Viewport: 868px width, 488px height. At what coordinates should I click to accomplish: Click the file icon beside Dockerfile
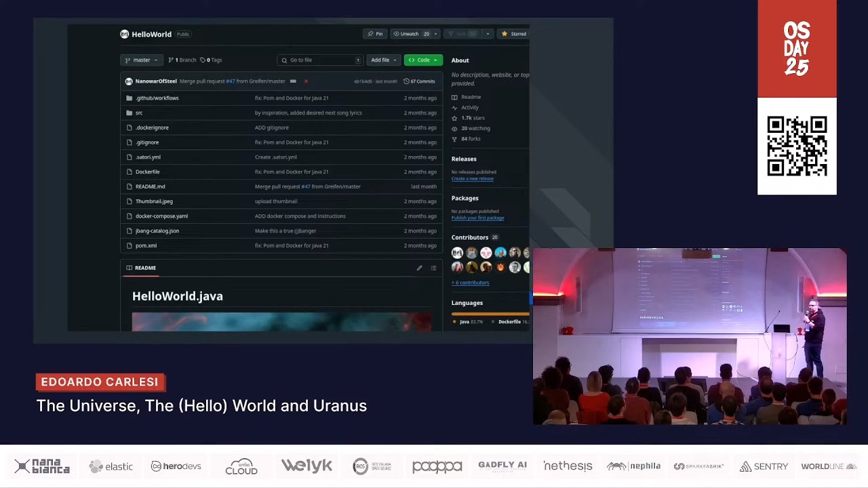point(129,172)
